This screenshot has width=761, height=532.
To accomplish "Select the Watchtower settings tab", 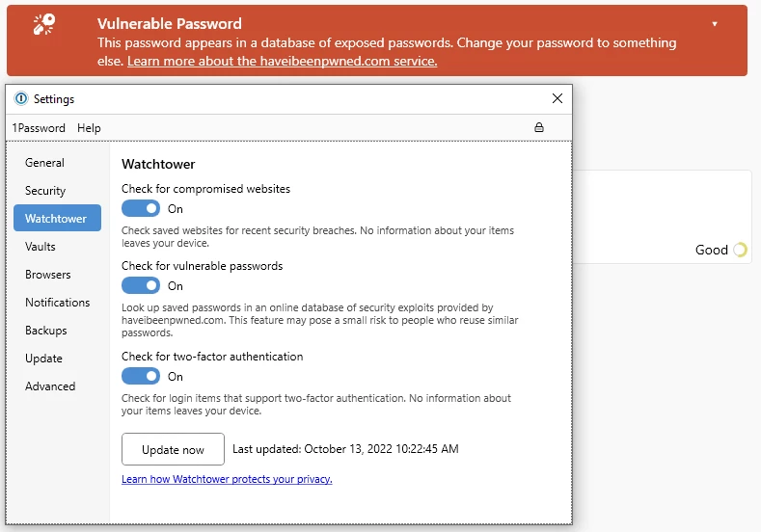I will point(57,218).
